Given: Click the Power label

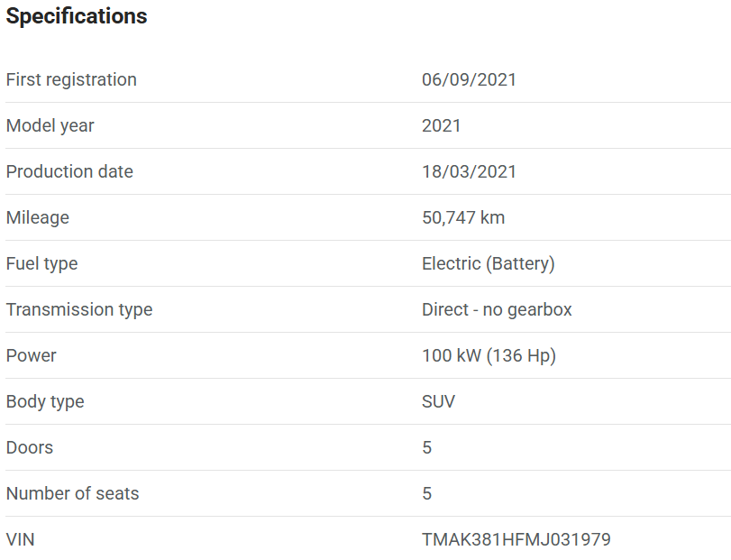Looking at the screenshot, I should tap(31, 355).
